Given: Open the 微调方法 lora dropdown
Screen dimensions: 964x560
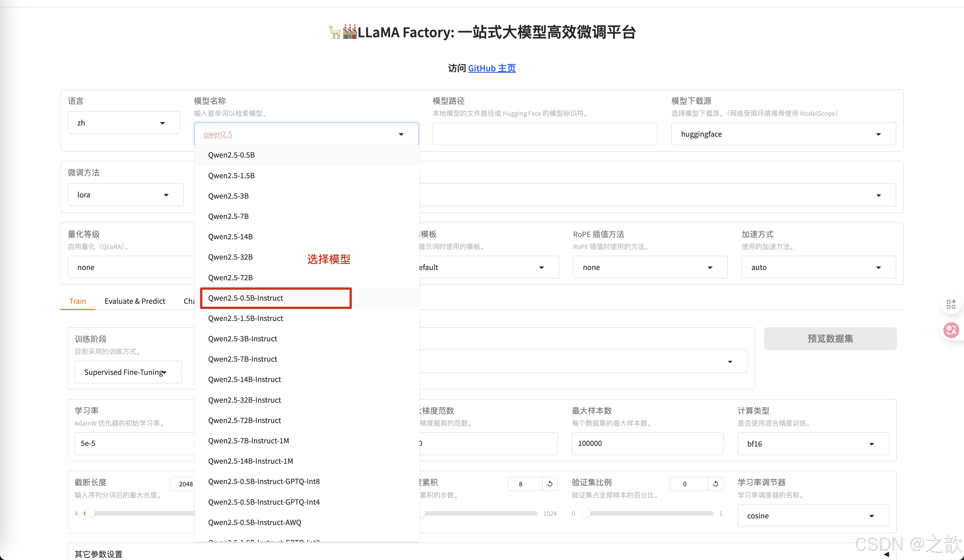Looking at the screenshot, I should click(126, 195).
